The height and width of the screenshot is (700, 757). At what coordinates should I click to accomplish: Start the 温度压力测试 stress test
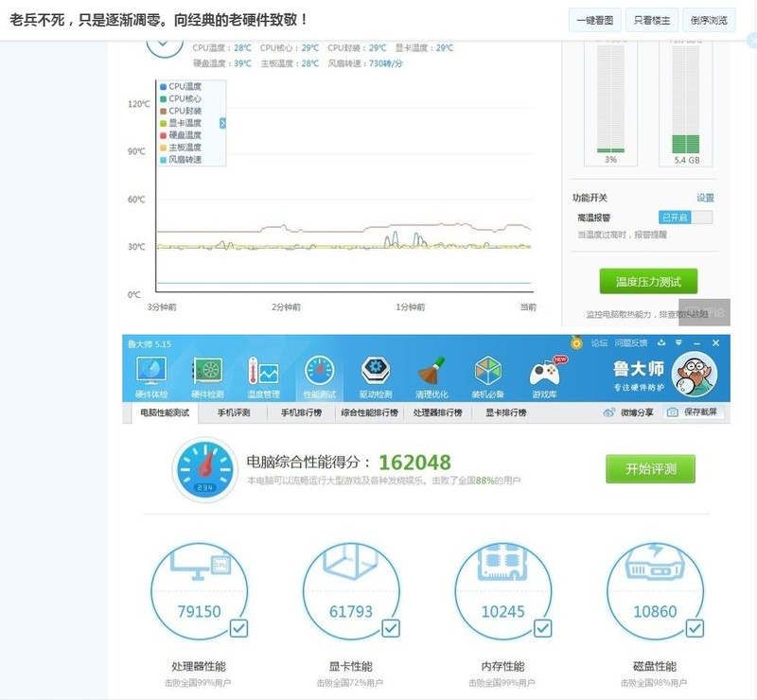(x=648, y=282)
